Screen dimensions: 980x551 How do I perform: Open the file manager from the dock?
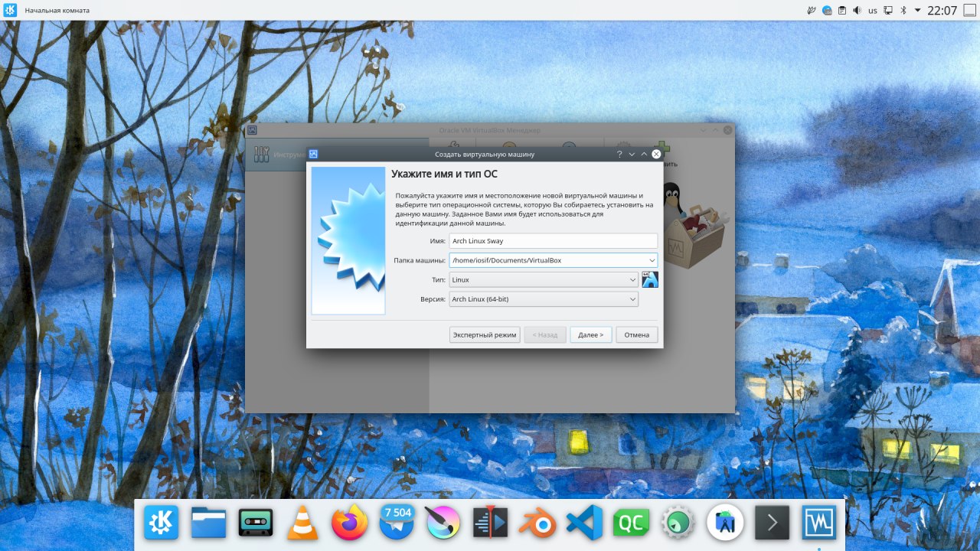(x=208, y=523)
